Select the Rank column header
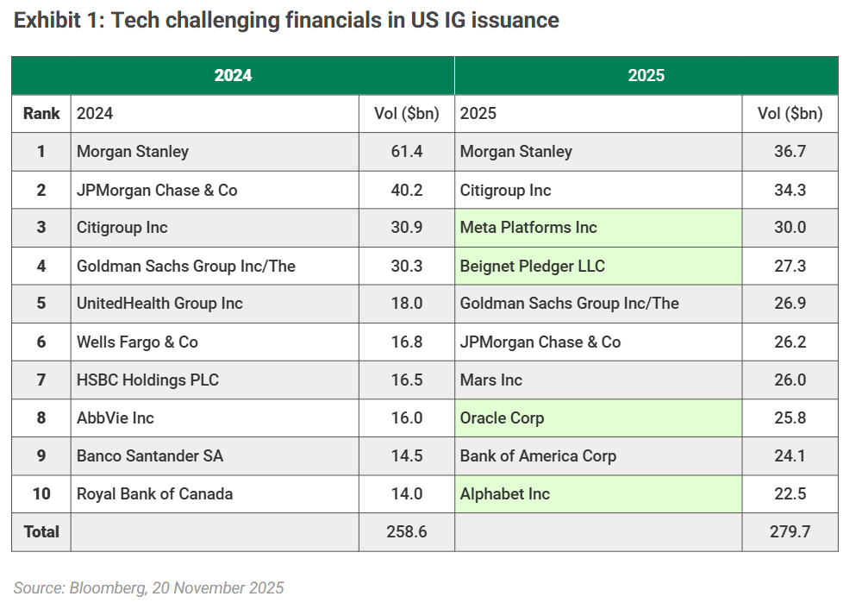The width and height of the screenshot is (868, 609). [x=41, y=114]
